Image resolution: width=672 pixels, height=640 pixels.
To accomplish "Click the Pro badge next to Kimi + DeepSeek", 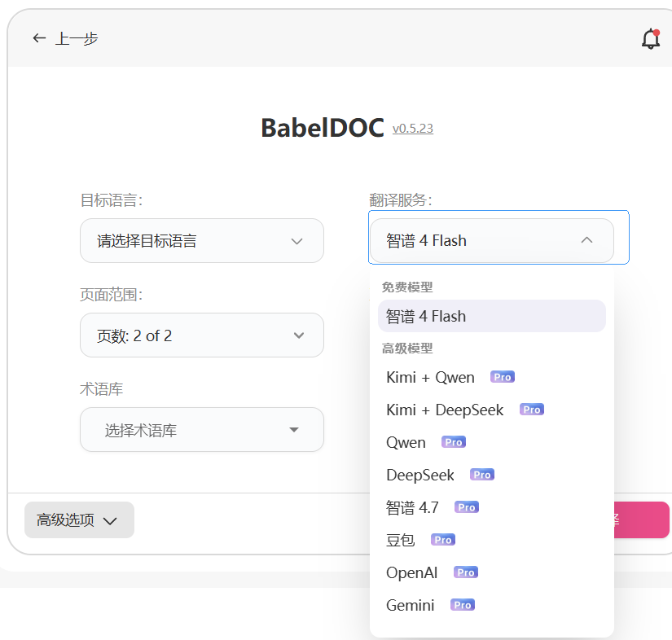I will (531, 410).
